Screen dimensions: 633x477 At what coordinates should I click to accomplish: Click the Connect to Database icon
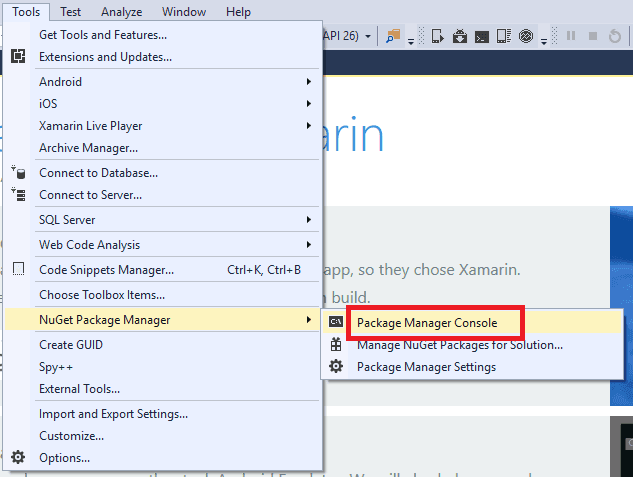point(18,173)
